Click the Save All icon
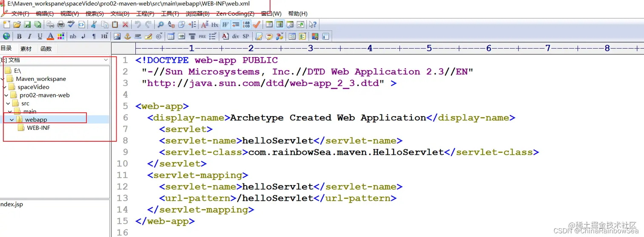Image resolution: width=644 pixels, height=237 pixels. 37,25
